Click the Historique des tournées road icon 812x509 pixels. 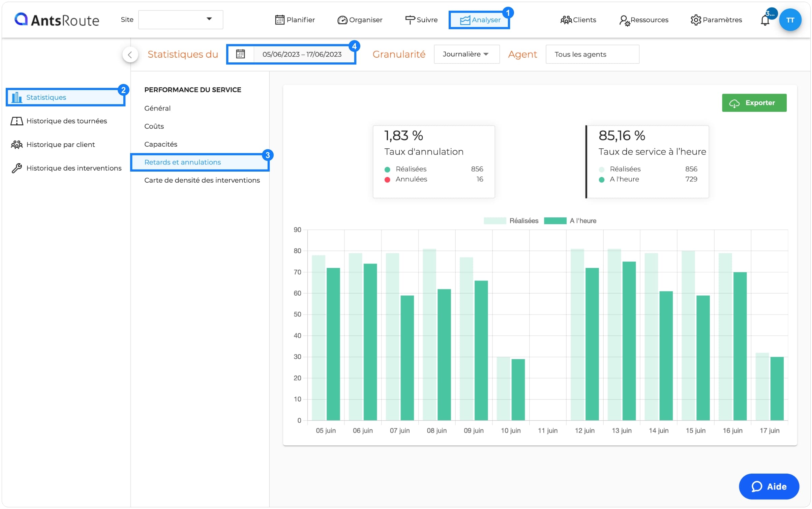point(17,121)
